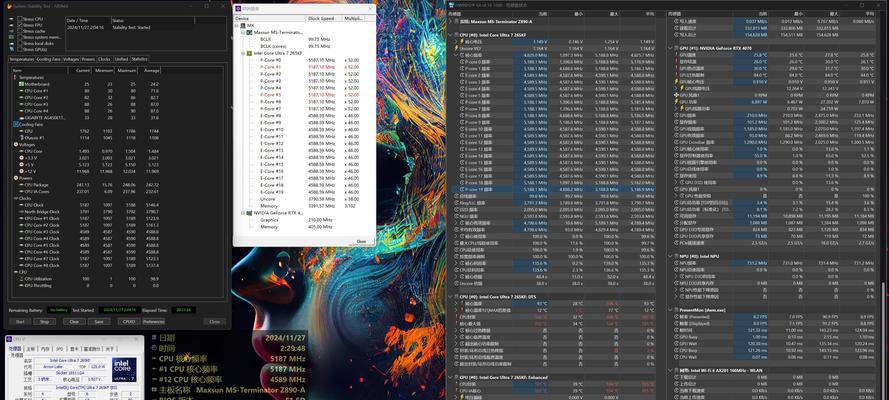Collapse the Maxsun MS-Terminator node in clocks tree
This screenshot has height=400, width=889.
(x=243, y=32)
